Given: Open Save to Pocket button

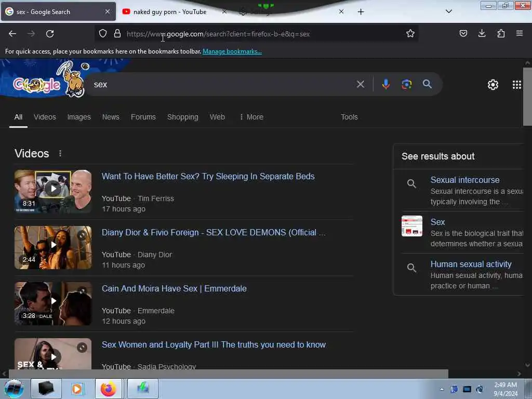Looking at the screenshot, I should coord(463,33).
